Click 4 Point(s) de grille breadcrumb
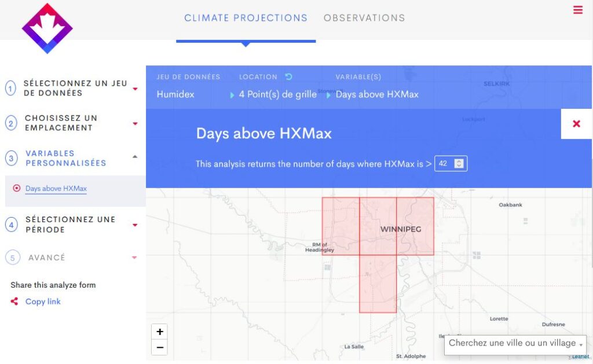593x364 pixels. pyautogui.click(x=277, y=94)
